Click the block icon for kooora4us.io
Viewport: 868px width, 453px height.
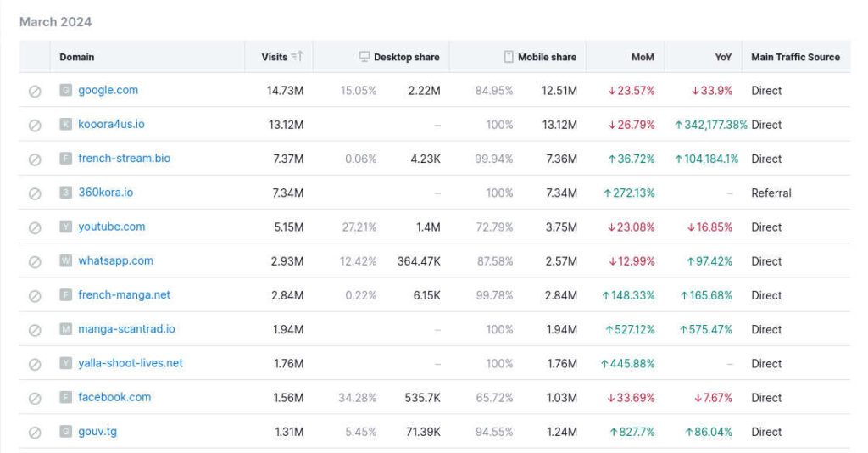point(35,126)
